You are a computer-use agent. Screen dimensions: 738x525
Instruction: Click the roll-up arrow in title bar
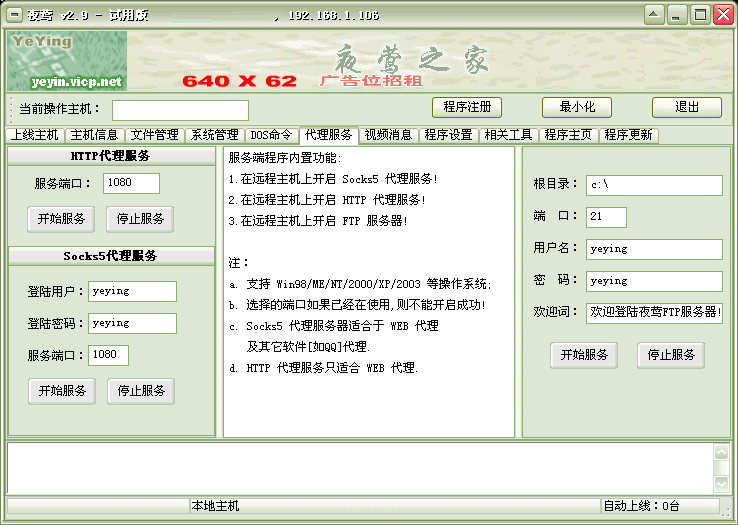coord(653,15)
